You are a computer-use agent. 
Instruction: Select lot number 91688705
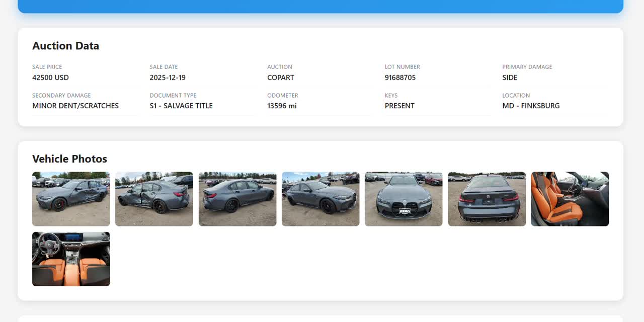coord(400,77)
